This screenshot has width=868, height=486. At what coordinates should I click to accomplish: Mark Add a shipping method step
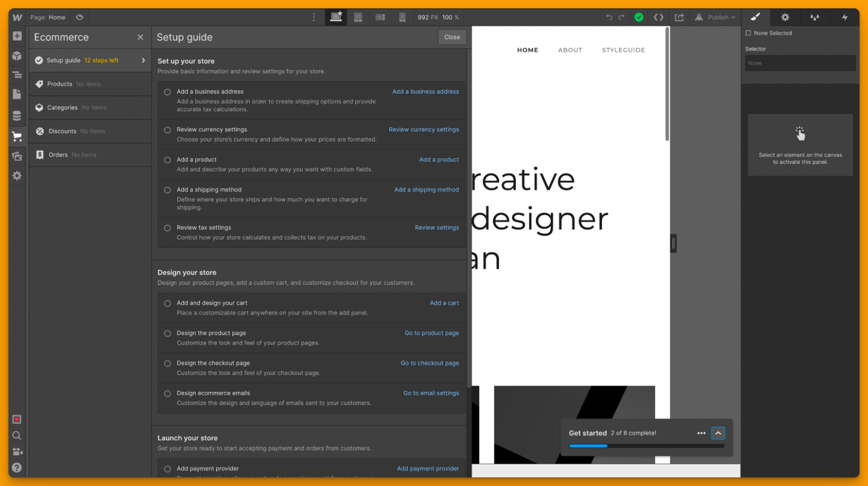point(168,190)
